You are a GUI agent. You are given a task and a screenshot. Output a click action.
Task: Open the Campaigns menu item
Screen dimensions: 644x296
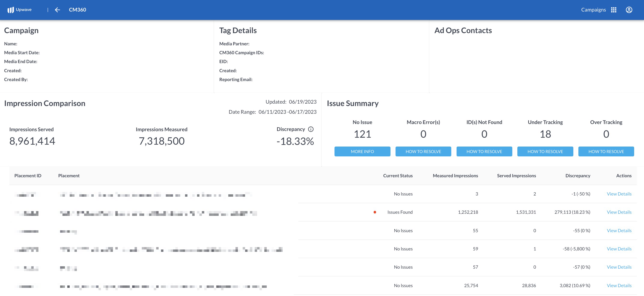(x=593, y=10)
